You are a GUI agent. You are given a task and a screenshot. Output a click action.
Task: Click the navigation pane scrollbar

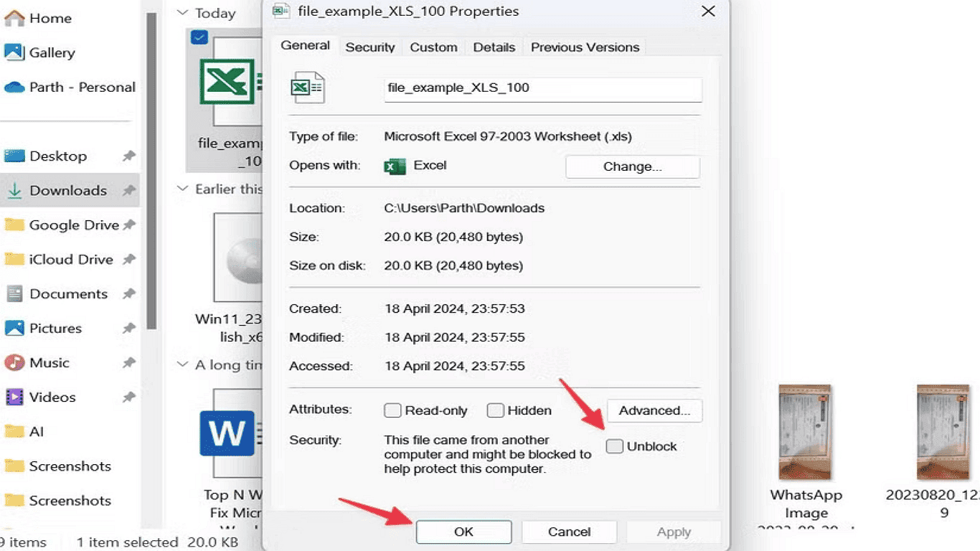pyautogui.click(x=151, y=172)
